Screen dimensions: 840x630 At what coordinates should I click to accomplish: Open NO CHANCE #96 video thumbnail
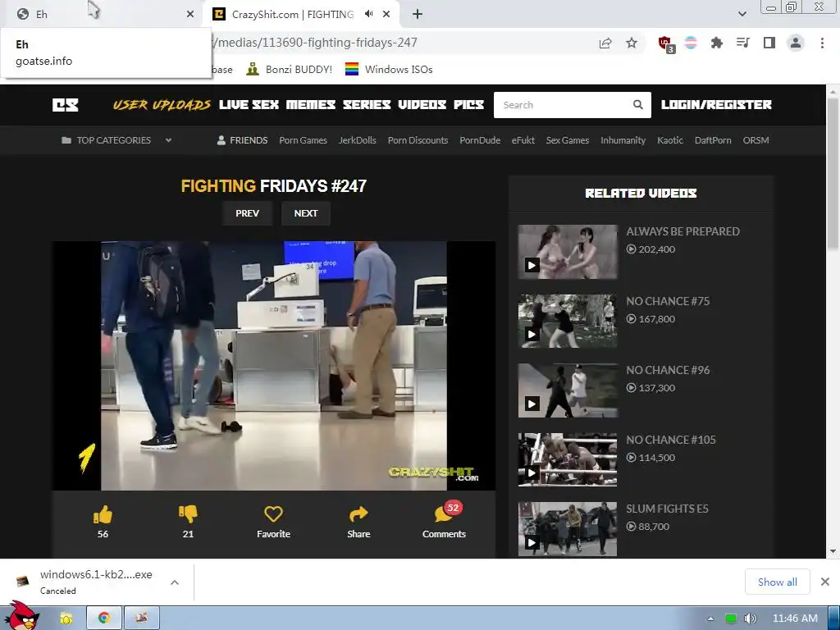[568, 390]
